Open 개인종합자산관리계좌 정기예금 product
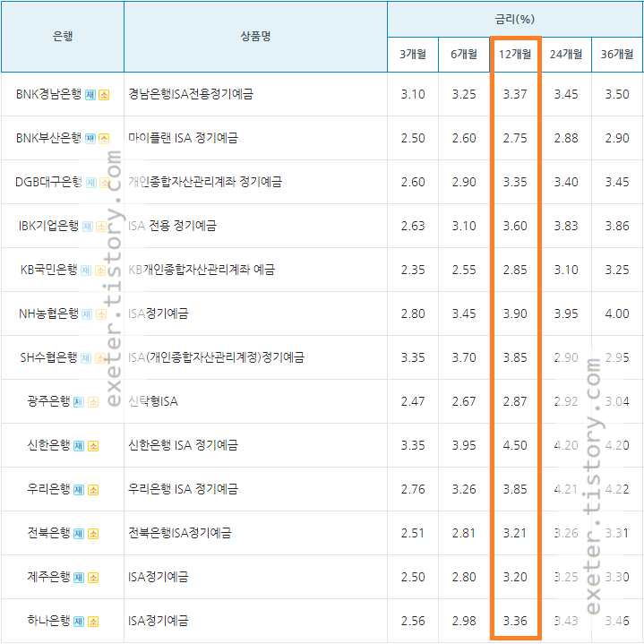Image resolution: width=644 pixels, height=644 pixels. [x=205, y=182]
